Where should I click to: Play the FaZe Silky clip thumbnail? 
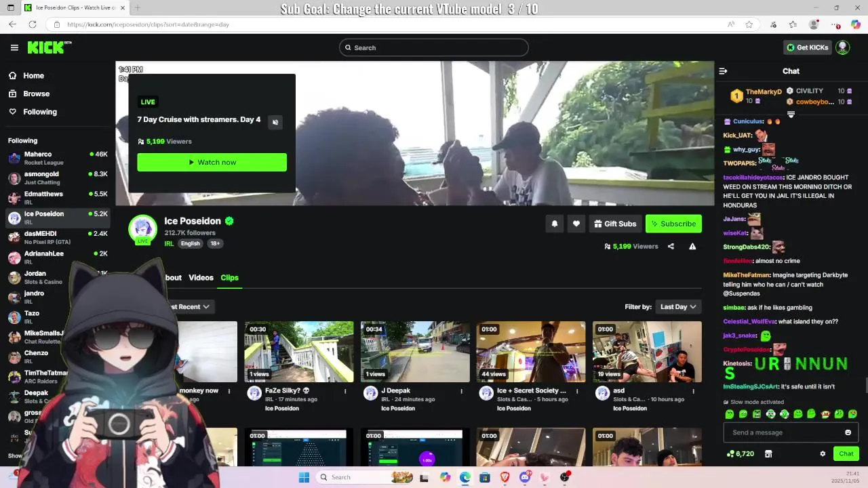coord(299,352)
